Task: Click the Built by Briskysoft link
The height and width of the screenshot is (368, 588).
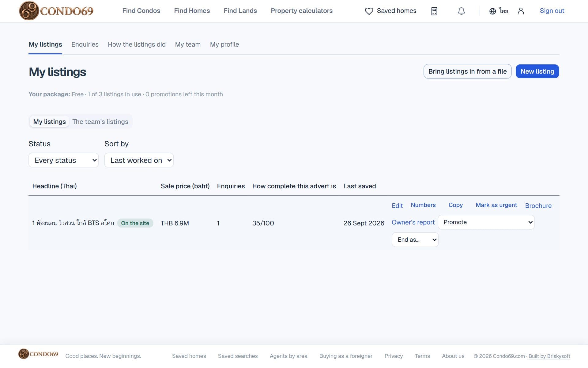Action: (549, 356)
